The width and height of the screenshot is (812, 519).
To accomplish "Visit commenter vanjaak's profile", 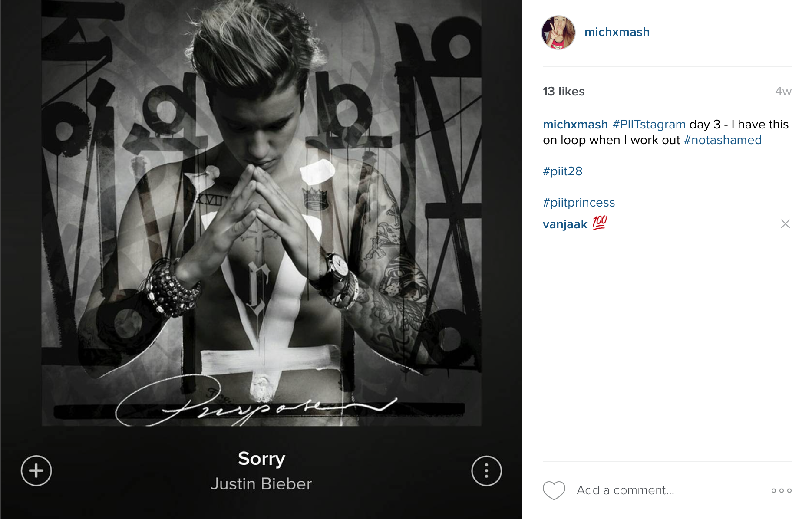I will point(565,224).
